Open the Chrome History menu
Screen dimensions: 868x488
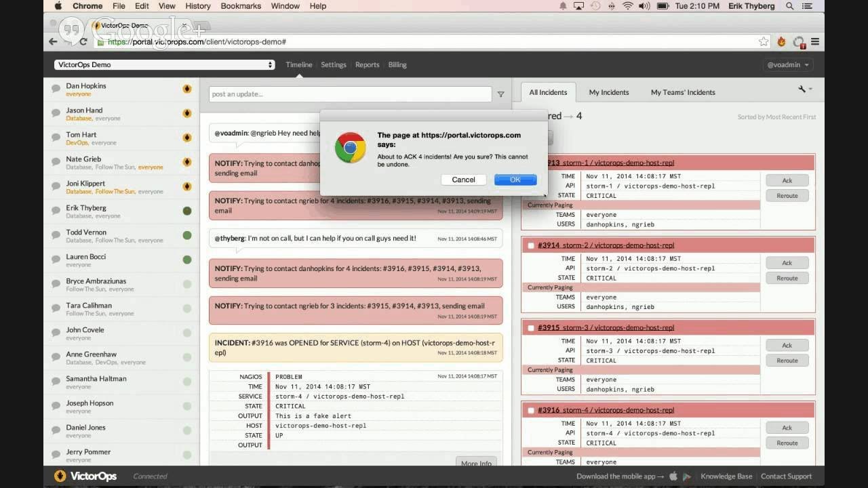click(197, 6)
